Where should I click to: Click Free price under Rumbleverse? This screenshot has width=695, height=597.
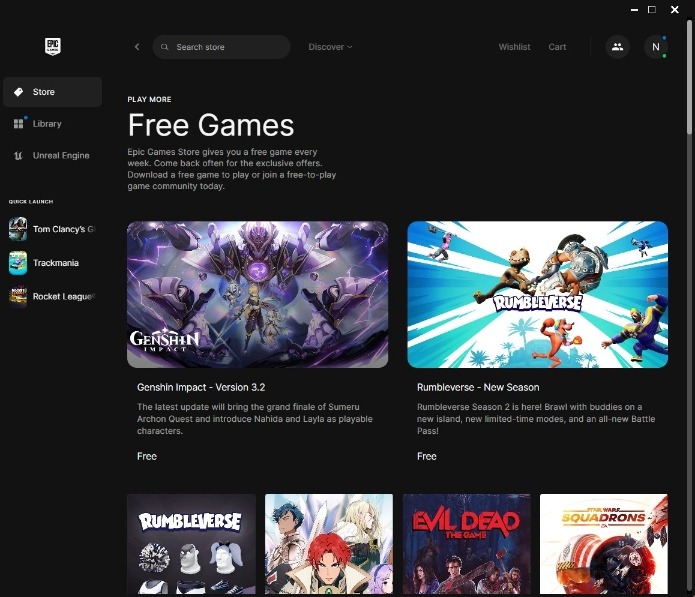coord(426,456)
